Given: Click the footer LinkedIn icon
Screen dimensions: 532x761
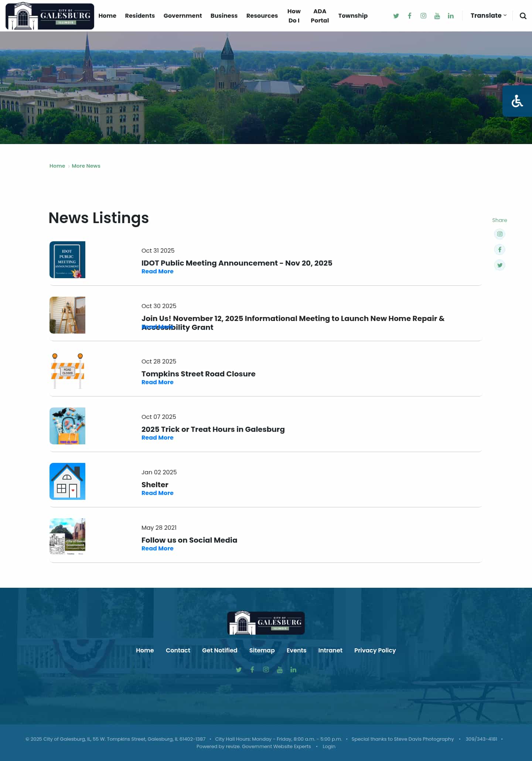Looking at the screenshot, I should [x=293, y=670].
